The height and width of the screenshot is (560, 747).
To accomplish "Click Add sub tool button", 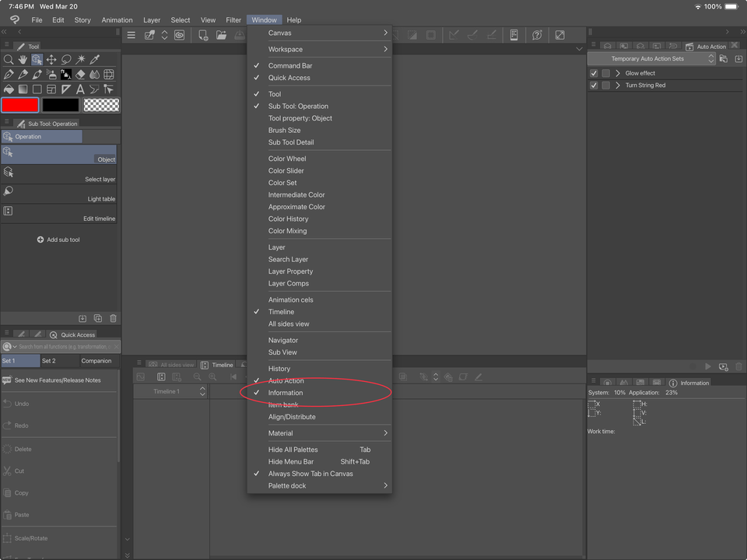I will [x=58, y=240].
